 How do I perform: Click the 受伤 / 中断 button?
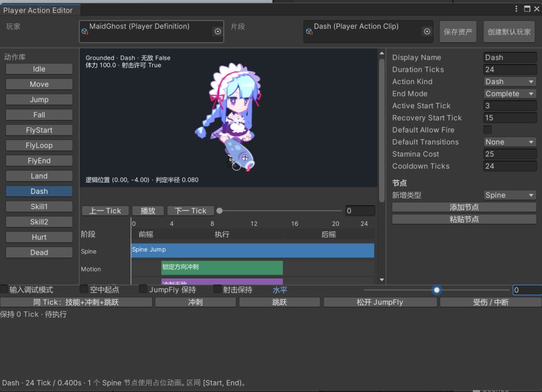(x=490, y=302)
